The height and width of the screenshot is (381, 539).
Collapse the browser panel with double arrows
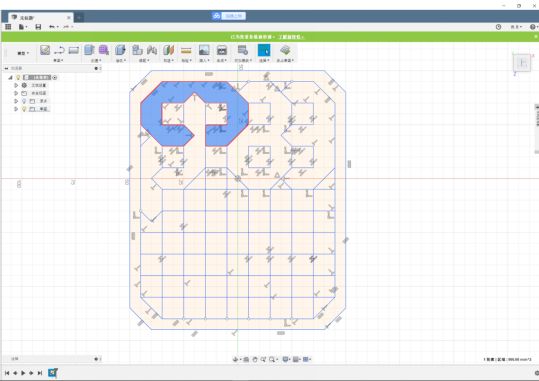[6, 68]
